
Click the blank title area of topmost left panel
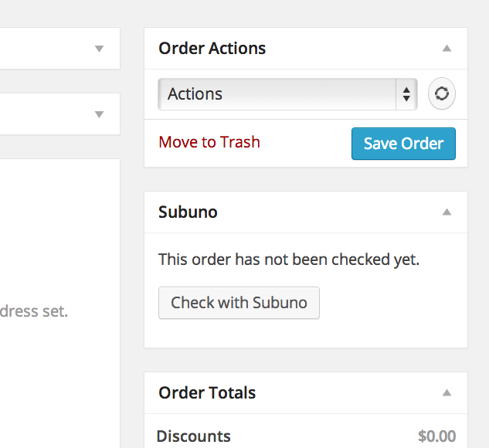pyautogui.click(x=47, y=49)
